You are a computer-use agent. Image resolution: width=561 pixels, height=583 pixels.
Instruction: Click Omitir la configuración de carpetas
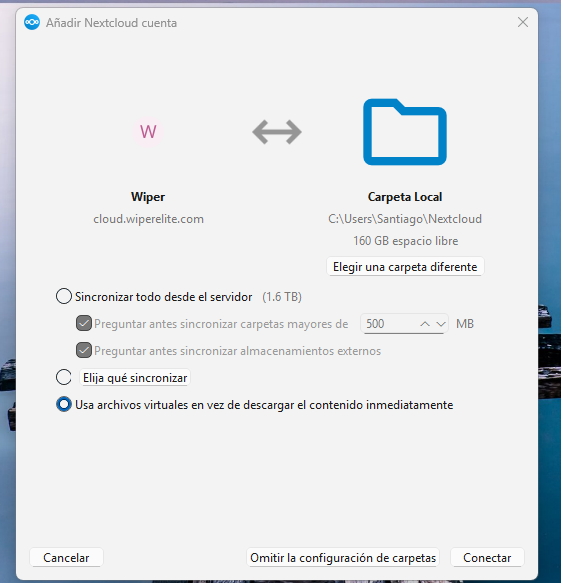click(343, 557)
